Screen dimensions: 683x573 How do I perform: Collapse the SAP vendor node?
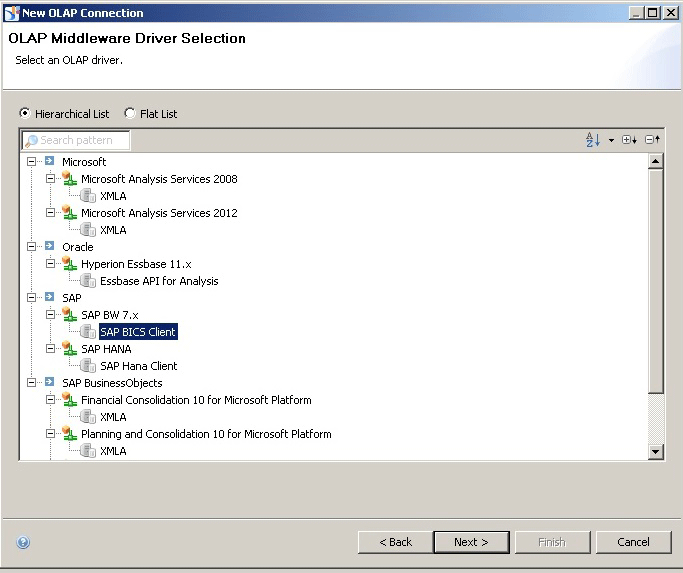click(31, 298)
